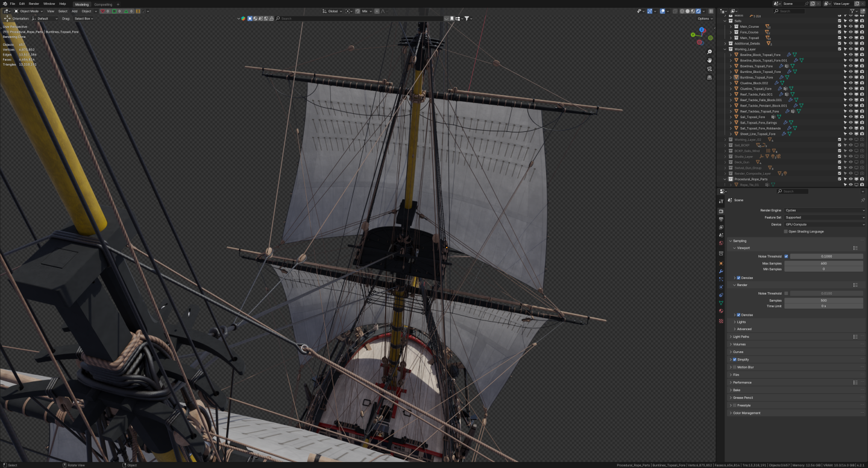This screenshot has width=868, height=468.
Task: Expand the Color Management panel
Action: point(731,413)
